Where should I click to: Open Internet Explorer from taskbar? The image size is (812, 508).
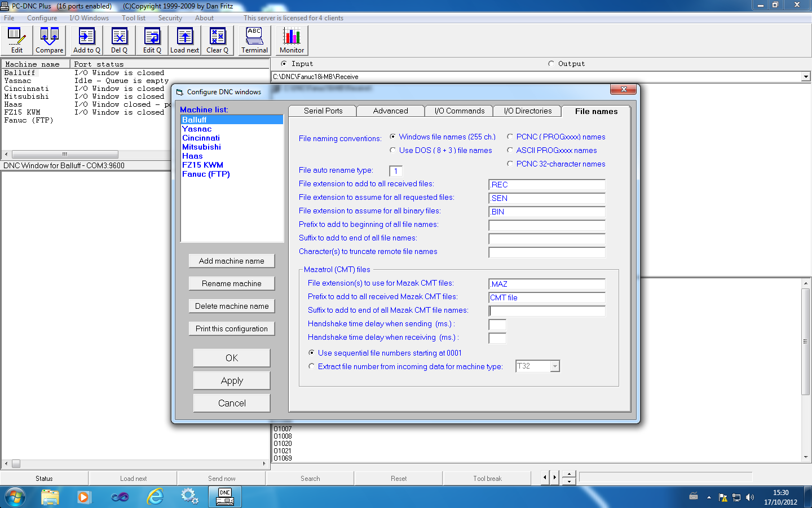[155, 497]
